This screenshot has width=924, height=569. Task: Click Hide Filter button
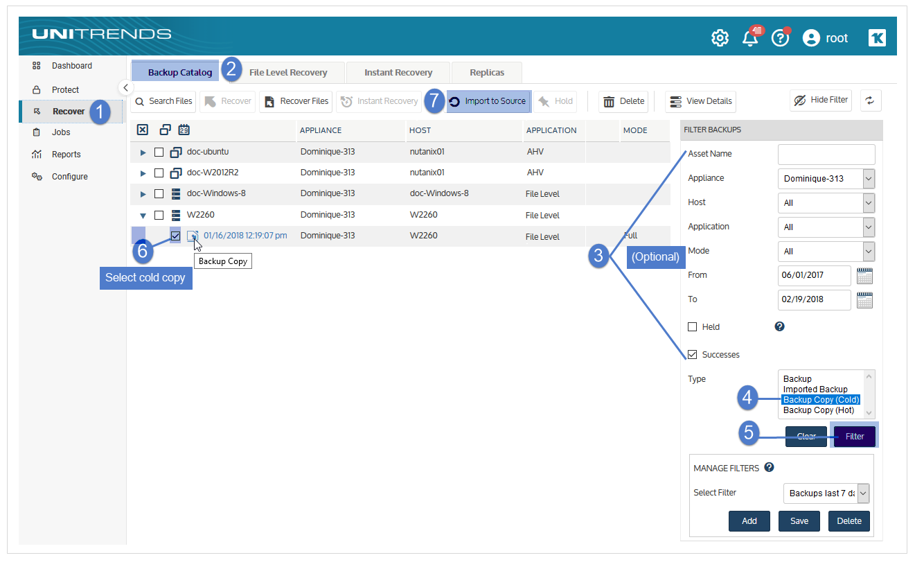(x=821, y=100)
